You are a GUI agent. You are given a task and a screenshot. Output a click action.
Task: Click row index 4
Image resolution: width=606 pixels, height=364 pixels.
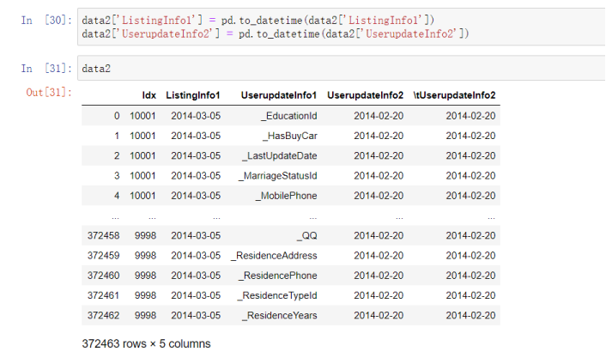pos(117,196)
